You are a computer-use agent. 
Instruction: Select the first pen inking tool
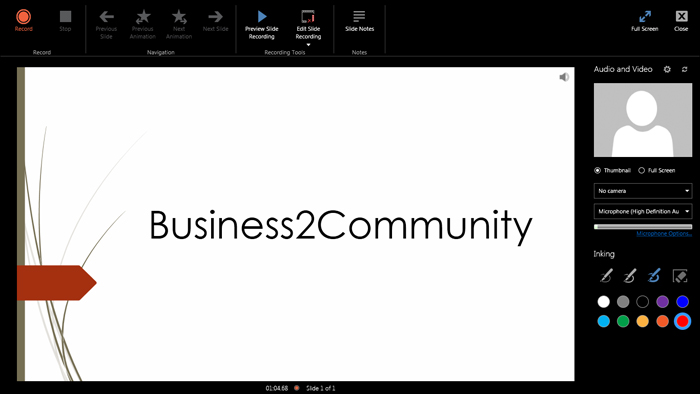(x=605, y=276)
